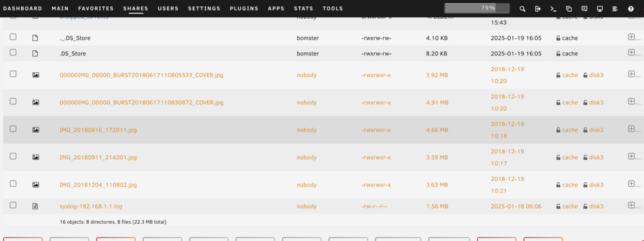Open the system log icon

coord(615,8)
